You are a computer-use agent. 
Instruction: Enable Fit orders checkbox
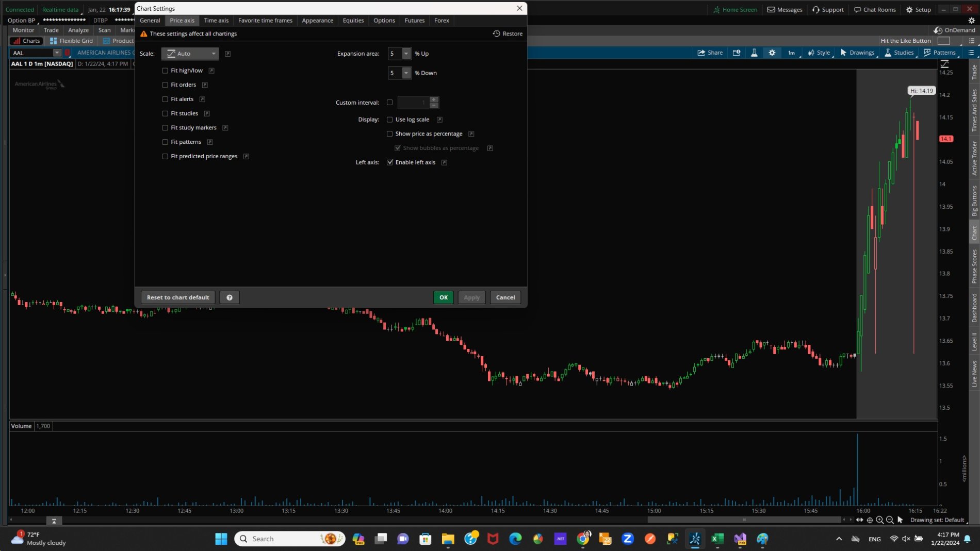pos(165,85)
